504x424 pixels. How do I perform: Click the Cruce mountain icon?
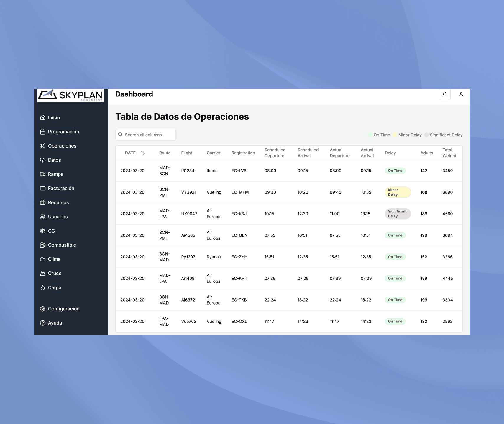click(x=43, y=273)
